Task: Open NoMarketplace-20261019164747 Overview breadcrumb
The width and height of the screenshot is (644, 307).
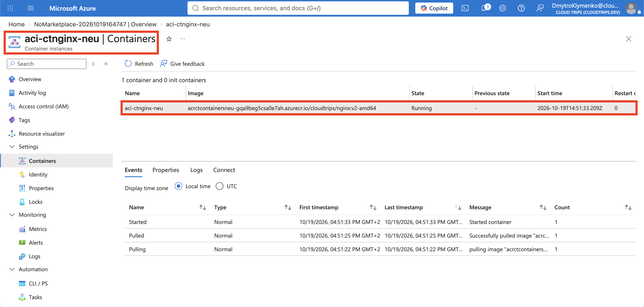Action: (x=95, y=24)
